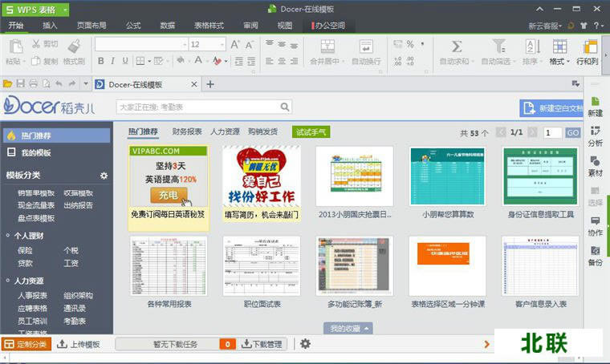
Task: Open the font size dropdown
Action: click(223, 44)
